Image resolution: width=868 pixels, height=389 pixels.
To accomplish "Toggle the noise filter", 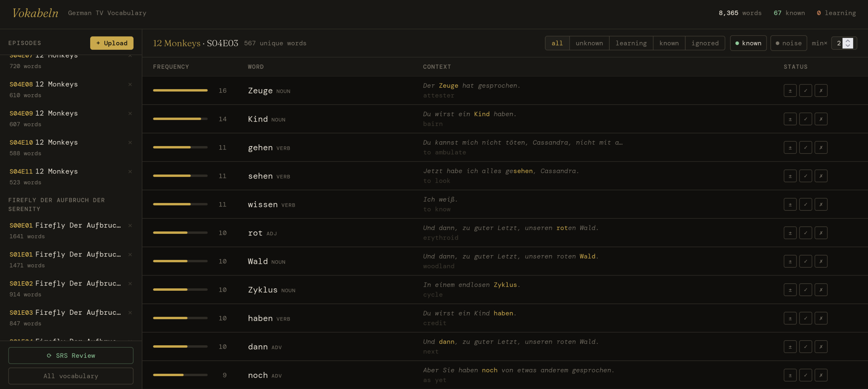I will tap(788, 43).
